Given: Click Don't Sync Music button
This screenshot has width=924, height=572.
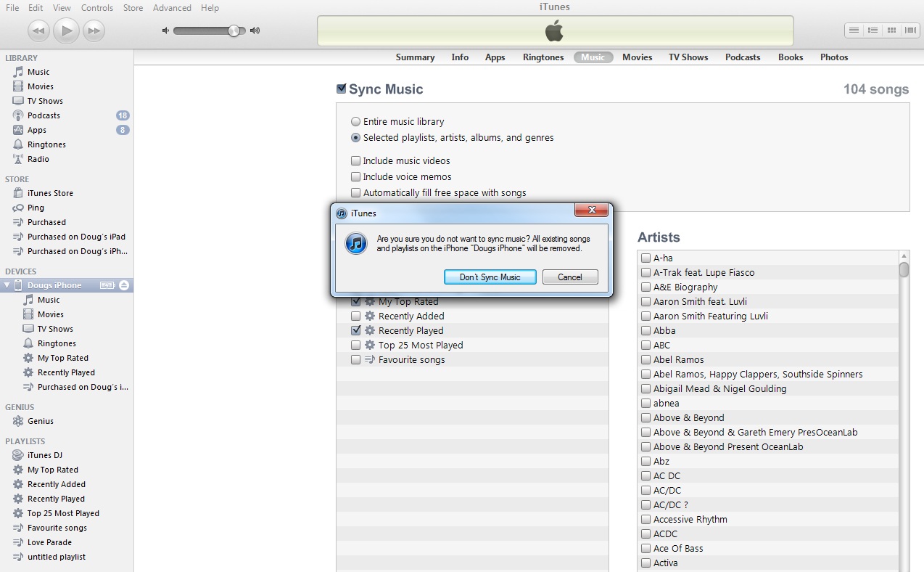Looking at the screenshot, I should [490, 277].
